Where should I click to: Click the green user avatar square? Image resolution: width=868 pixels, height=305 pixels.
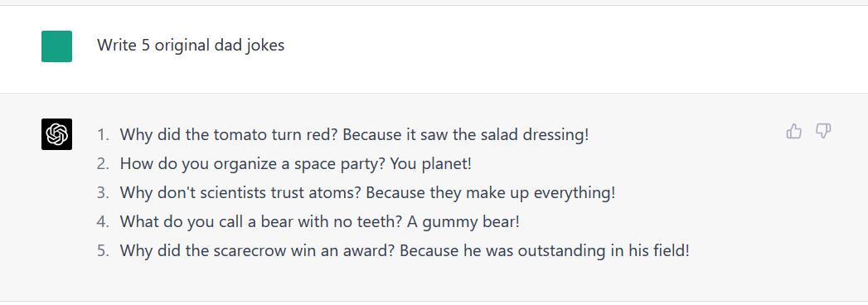click(x=56, y=46)
